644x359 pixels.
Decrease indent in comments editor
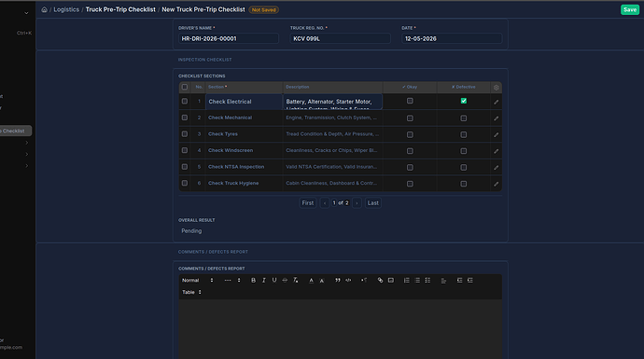[x=459, y=281]
